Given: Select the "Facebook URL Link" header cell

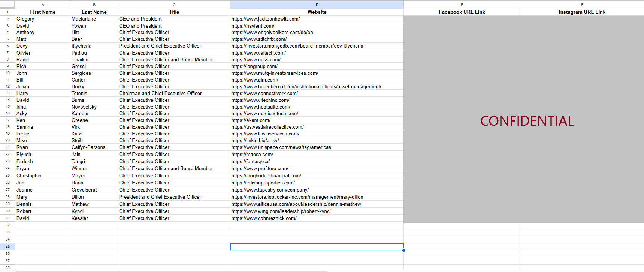Looking at the screenshot, I should 462,12.
